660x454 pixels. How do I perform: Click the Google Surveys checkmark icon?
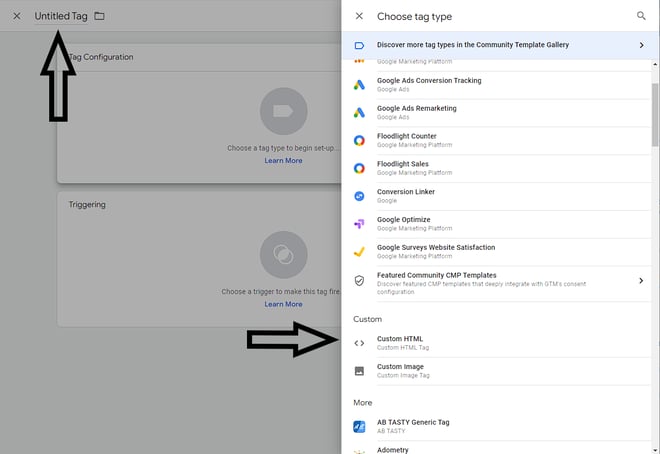[359, 252]
